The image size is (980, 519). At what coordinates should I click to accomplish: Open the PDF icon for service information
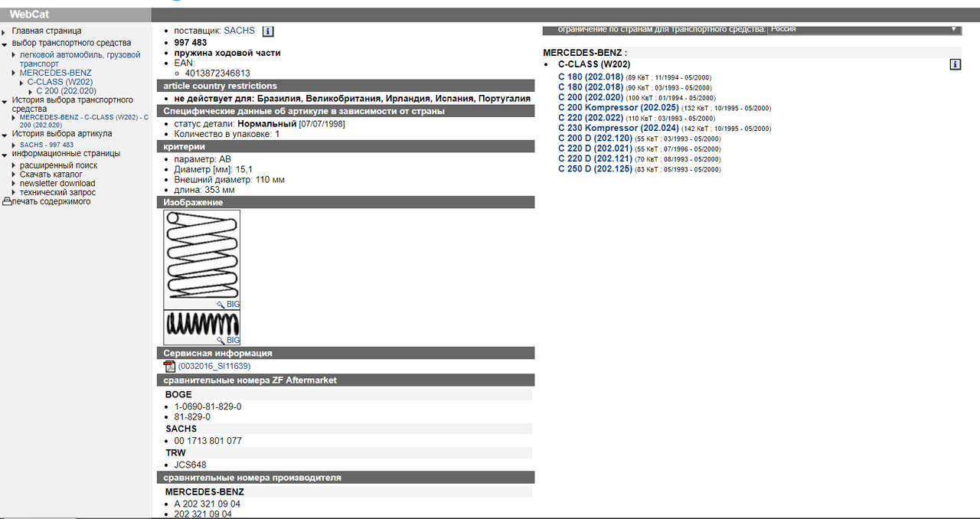(170, 366)
